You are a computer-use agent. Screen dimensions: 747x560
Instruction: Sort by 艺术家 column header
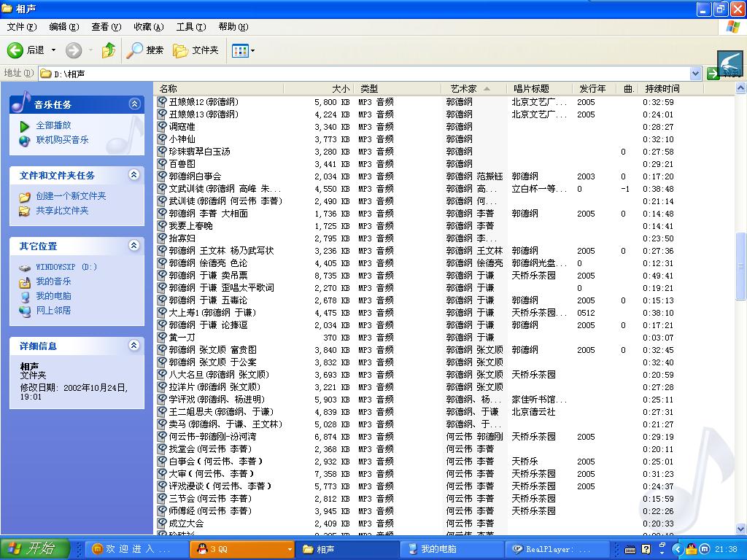click(464, 89)
